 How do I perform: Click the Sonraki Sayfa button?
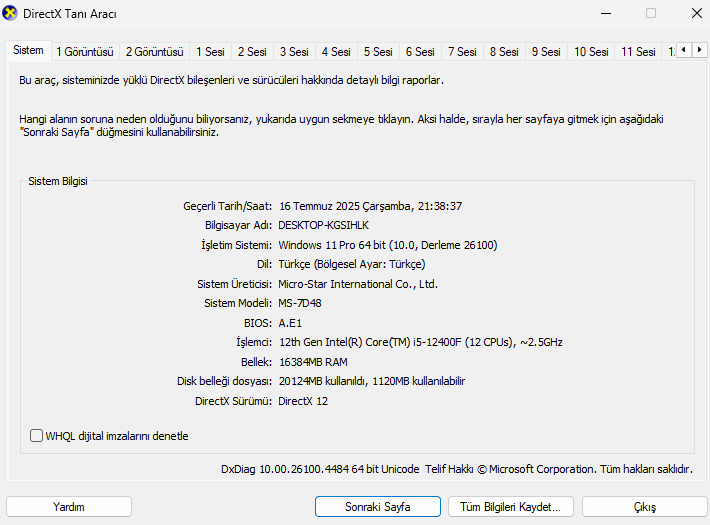point(378,506)
